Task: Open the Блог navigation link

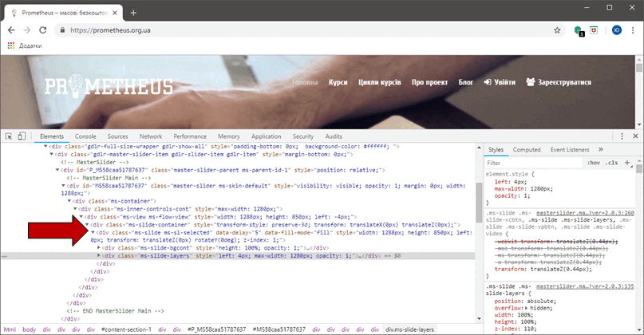Action: (x=466, y=82)
